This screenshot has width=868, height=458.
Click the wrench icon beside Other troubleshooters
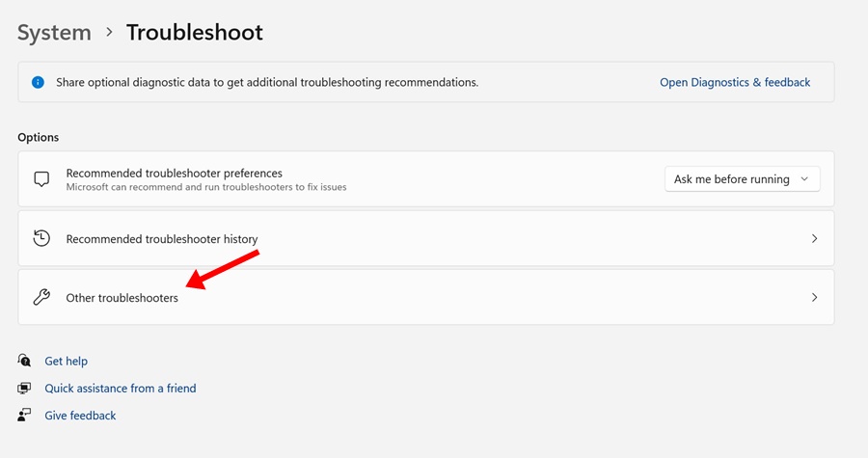coord(41,298)
